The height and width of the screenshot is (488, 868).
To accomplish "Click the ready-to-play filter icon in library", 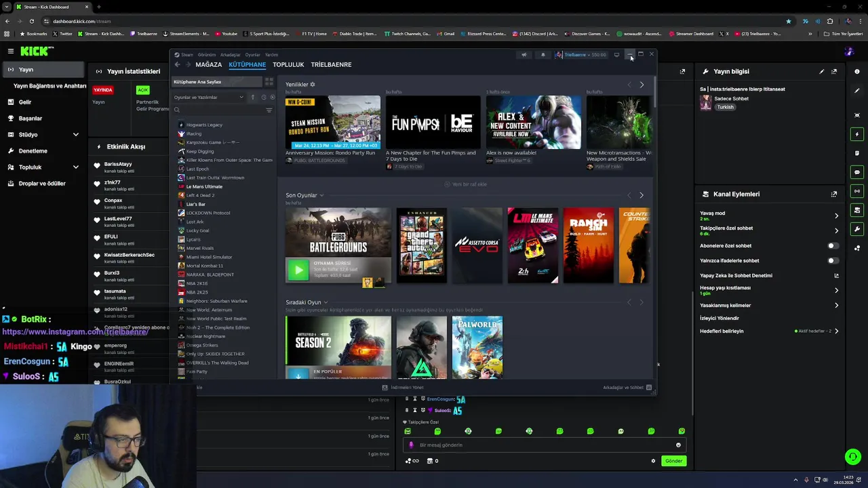I will coord(272,97).
